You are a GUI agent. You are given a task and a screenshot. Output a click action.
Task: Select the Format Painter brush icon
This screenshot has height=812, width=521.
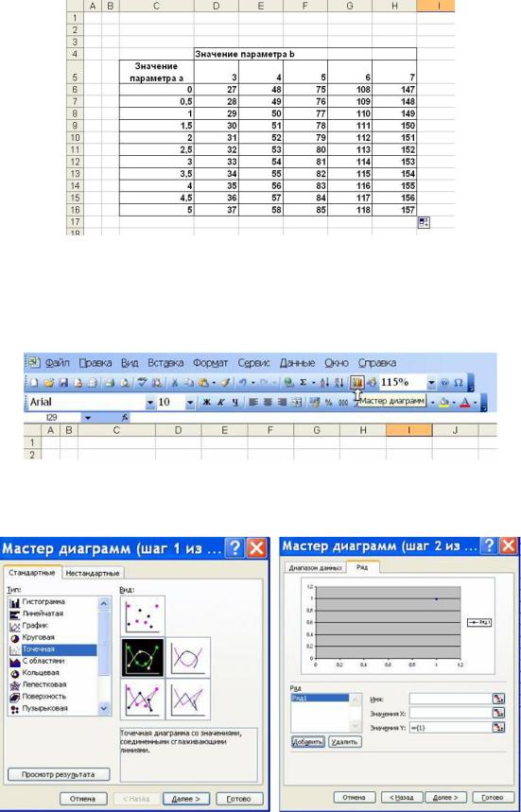coord(224,383)
